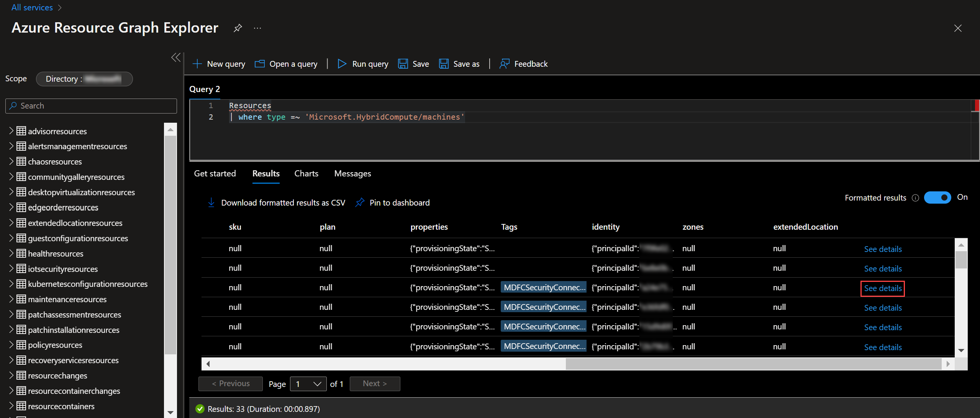Image resolution: width=980 pixels, height=418 pixels.
Task: Open See details in second result row
Action: pos(883,268)
